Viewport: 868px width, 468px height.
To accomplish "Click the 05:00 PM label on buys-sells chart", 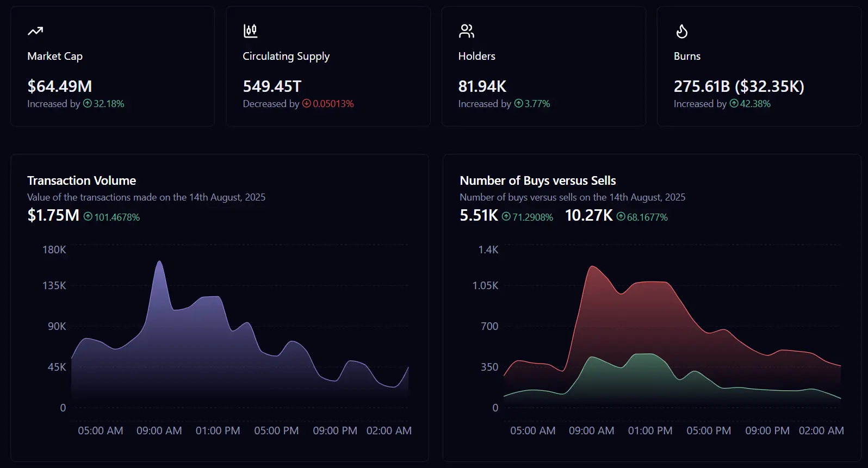I will point(709,430).
